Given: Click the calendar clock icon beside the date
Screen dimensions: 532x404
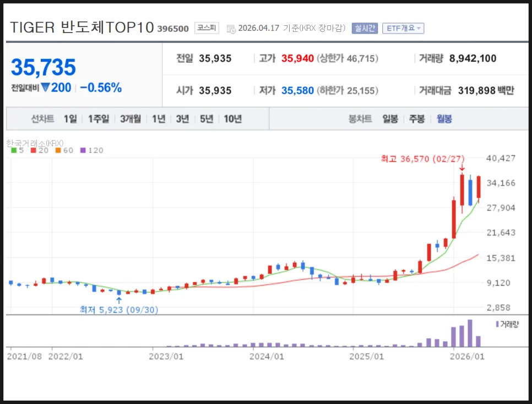Looking at the screenshot, I should click(231, 29).
